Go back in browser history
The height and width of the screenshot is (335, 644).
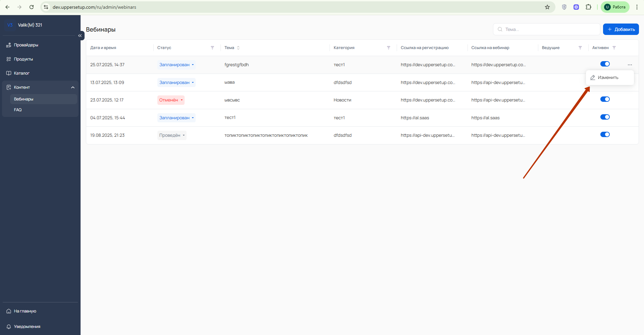(7, 7)
